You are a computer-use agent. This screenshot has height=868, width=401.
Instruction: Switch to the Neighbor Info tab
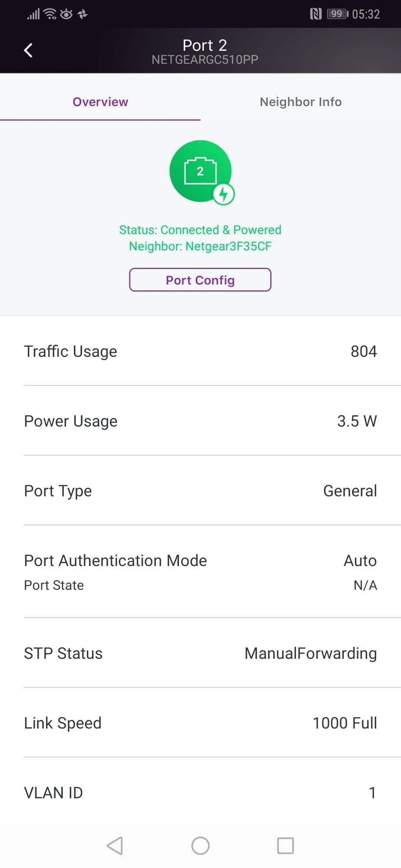301,102
